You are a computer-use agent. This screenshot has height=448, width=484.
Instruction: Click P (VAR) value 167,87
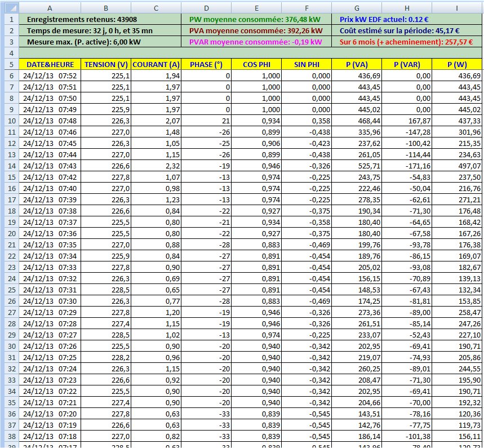pyautogui.click(x=407, y=121)
